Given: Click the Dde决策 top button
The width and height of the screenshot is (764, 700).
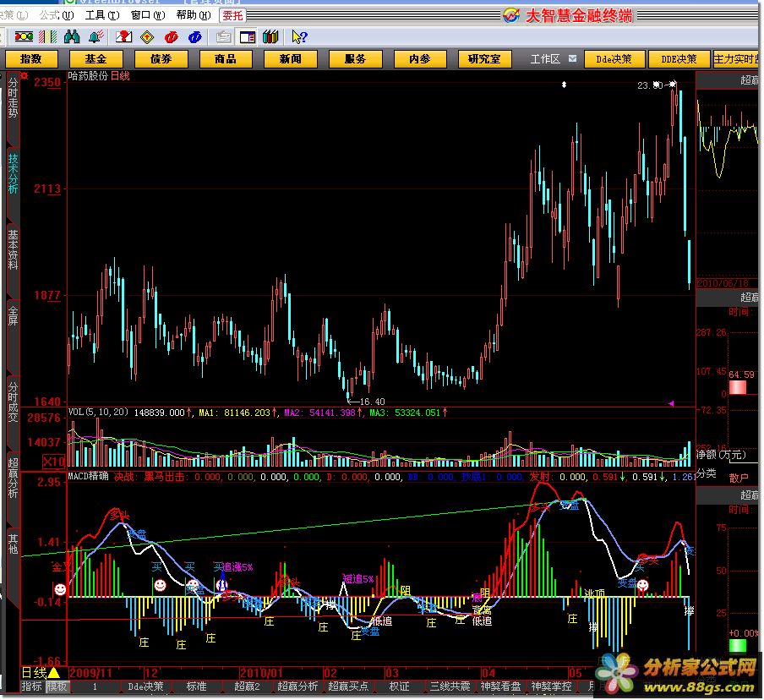Looking at the screenshot, I should click(614, 59).
